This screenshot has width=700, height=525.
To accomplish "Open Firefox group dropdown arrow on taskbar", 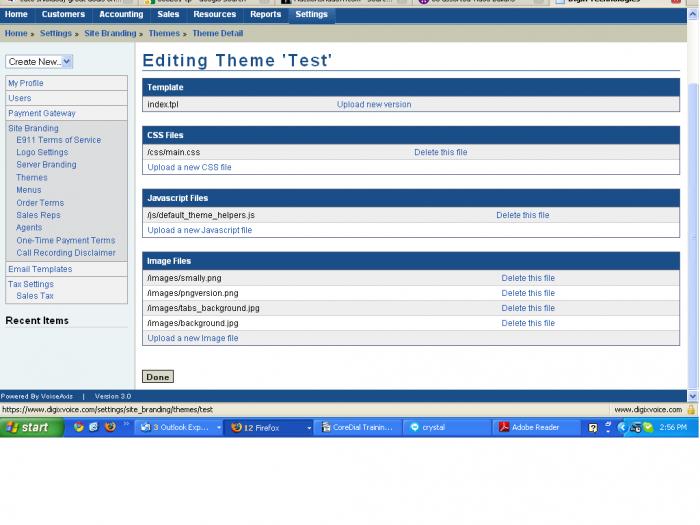I will [x=308, y=428].
